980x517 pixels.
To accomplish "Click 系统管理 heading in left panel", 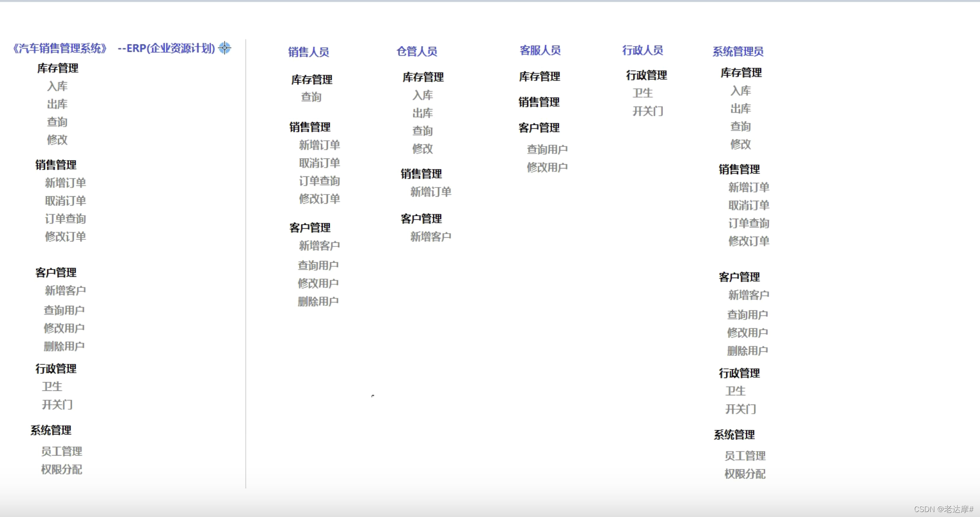I will click(51, 430).
